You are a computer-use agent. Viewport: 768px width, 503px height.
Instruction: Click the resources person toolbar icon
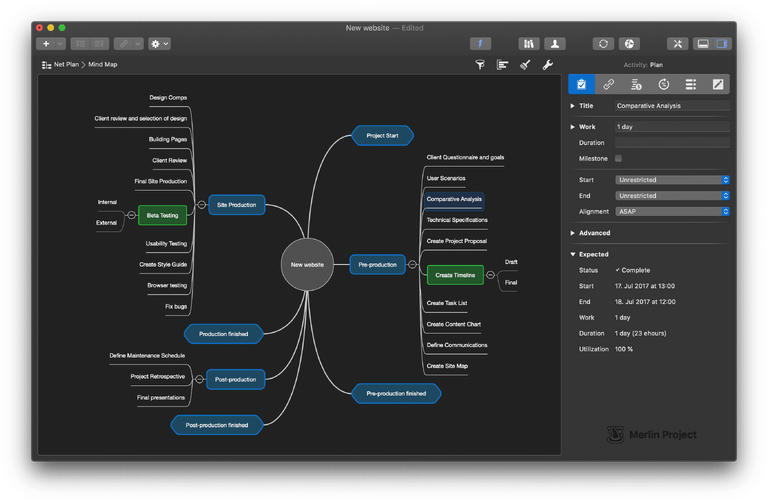pos(553,44)
